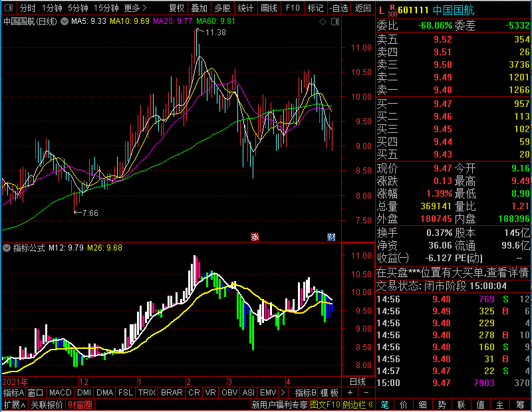Click the 在买盘***位置有大买单,查看详情 notice

453,272
